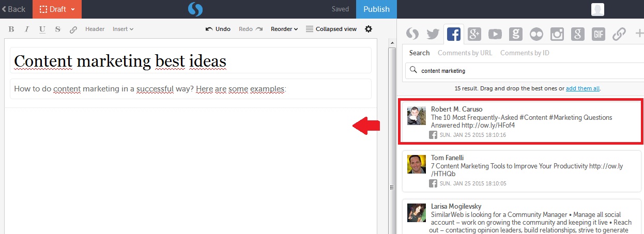The height and width of the screenshot is (234, 644).
Task: Toggle strikethrough formatting
Action: (x=58, y=29)
